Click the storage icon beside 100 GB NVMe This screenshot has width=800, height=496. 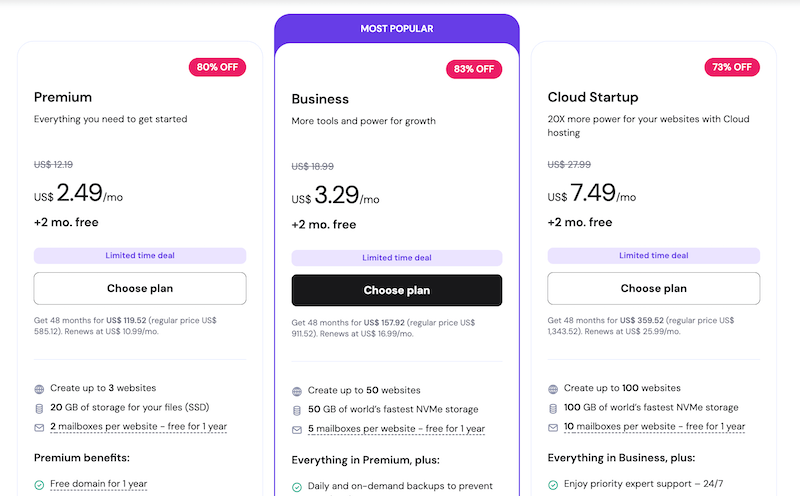553,407
